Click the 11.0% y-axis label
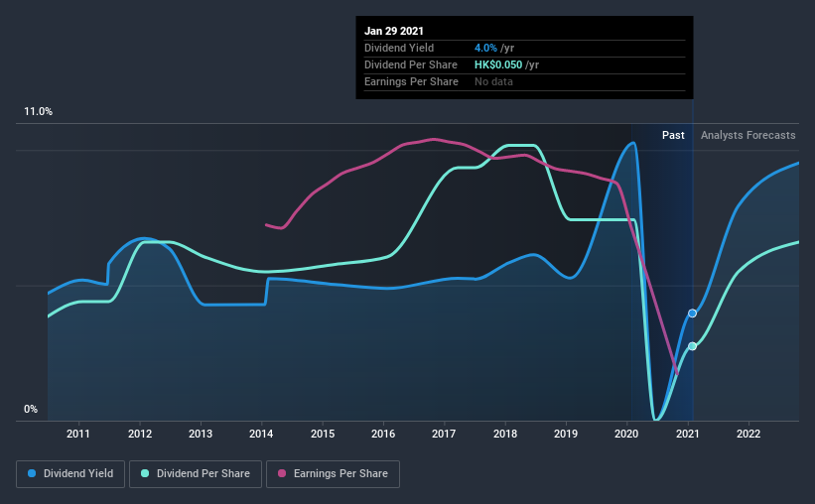 click(x=38, y=112)
